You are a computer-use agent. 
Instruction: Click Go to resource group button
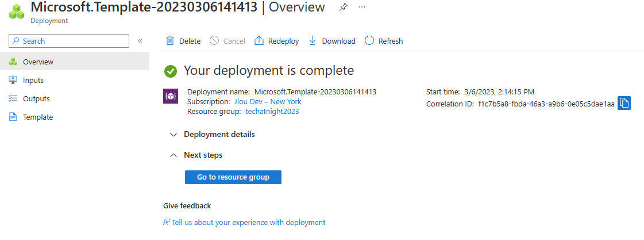233,177
